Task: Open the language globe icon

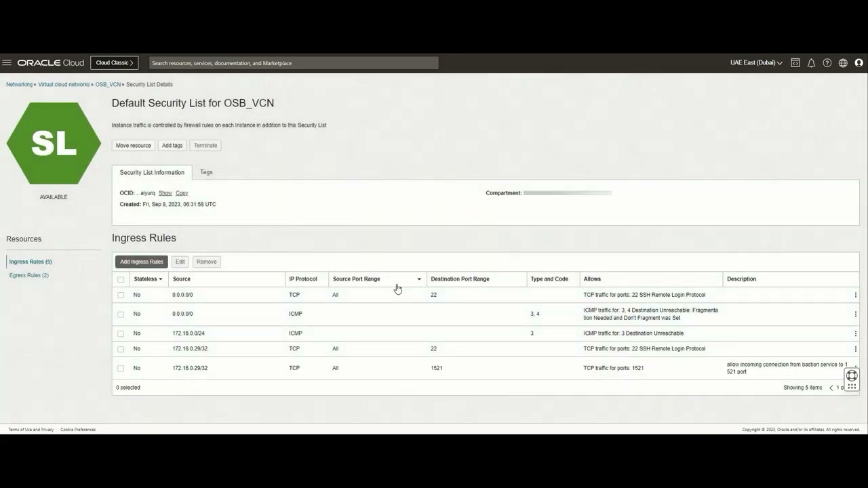Action: [x=843, y=63]
